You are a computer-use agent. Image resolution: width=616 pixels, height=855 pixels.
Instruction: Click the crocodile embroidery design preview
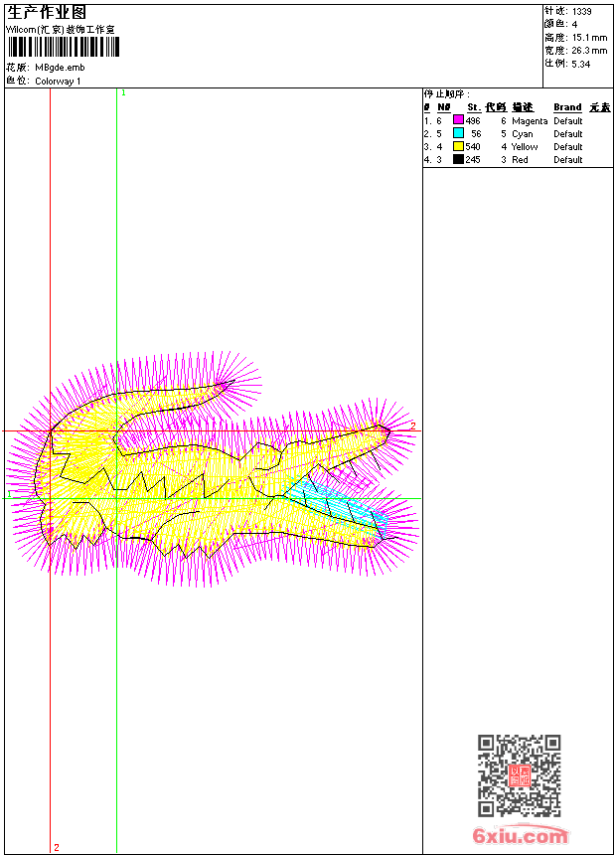(x=213, y=469)
